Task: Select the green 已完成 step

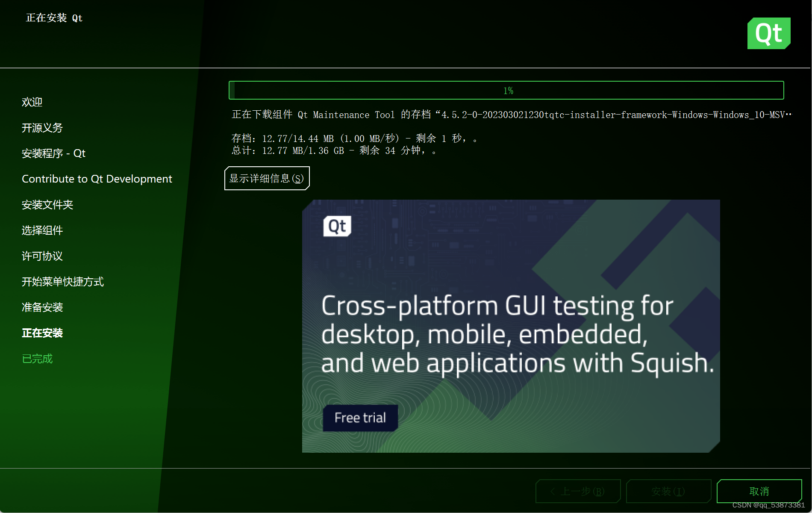Action: point(37,359)
